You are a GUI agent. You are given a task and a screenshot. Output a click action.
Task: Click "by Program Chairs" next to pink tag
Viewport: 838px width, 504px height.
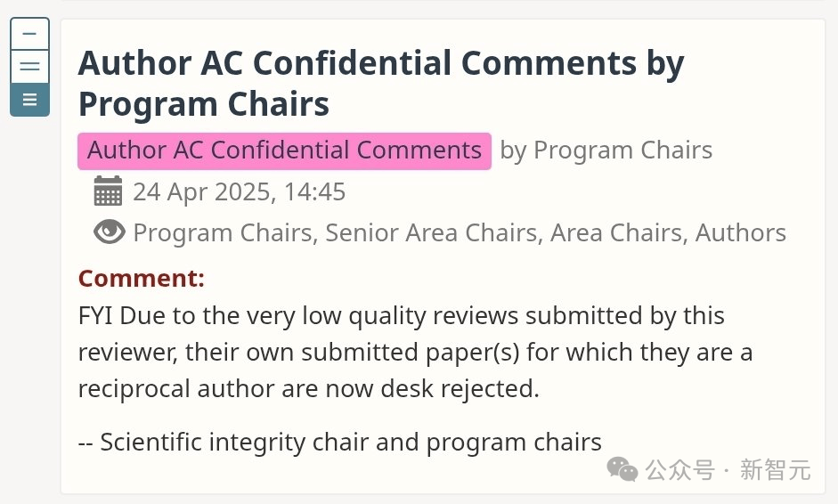tap(606, 150)
